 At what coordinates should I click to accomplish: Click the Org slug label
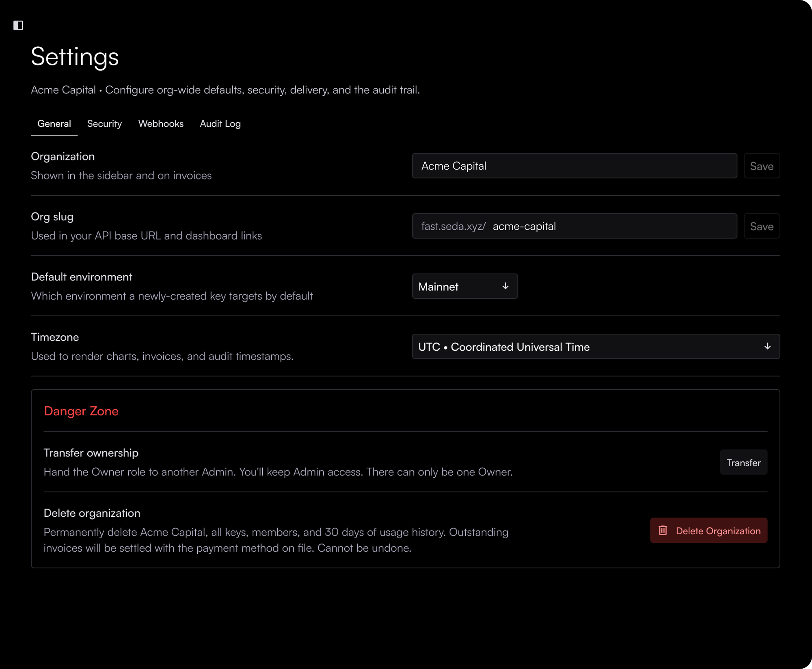[52, 216]
